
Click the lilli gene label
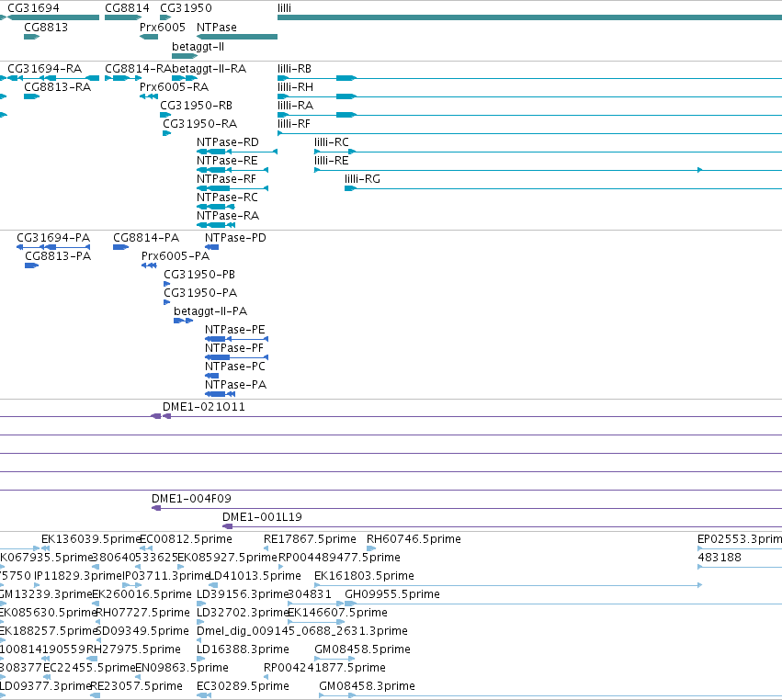(x=284, y=8)
